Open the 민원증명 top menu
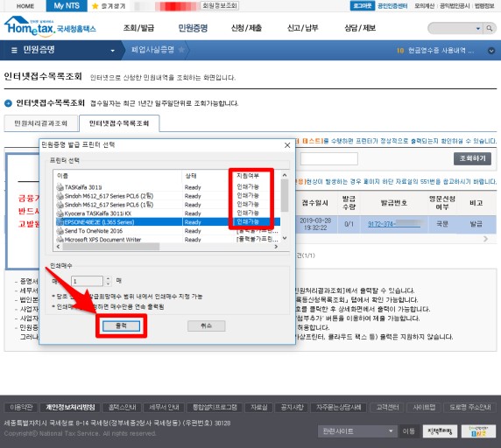 point(193,28)
